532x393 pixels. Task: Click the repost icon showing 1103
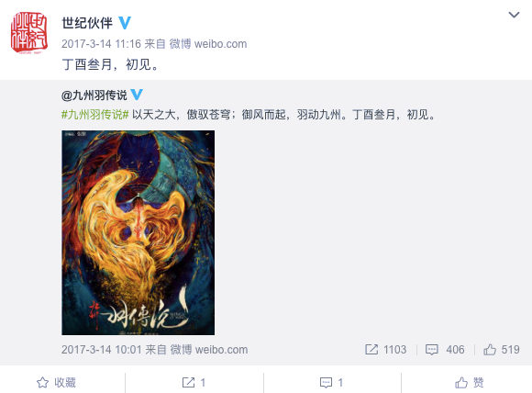pos(371,350)
